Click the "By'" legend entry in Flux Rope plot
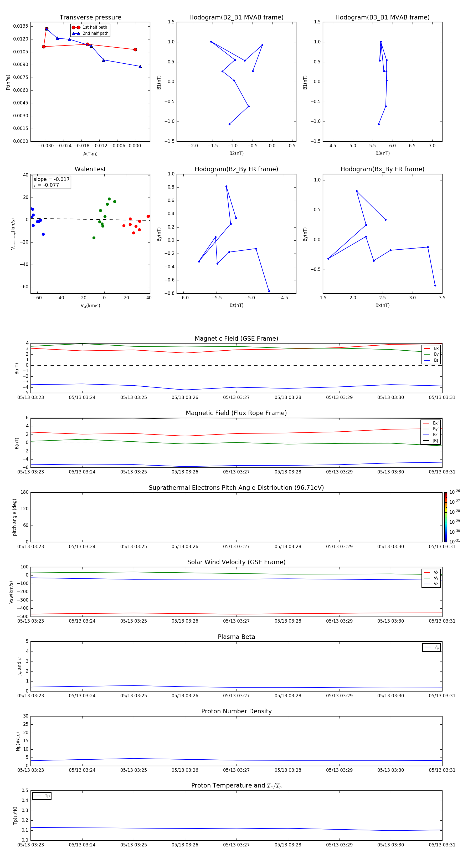This screenshot has width=473, height=868. tap(431, 429)
